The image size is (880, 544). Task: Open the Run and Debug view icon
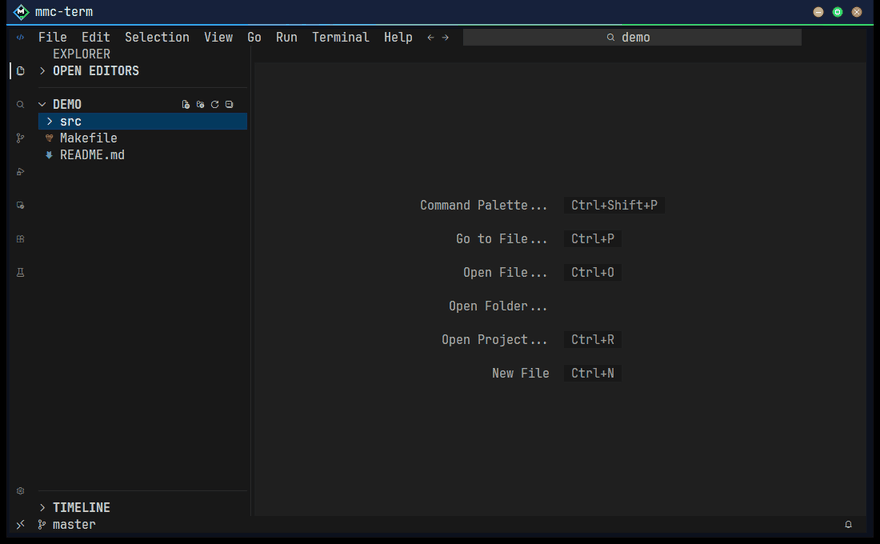[20, 172]
